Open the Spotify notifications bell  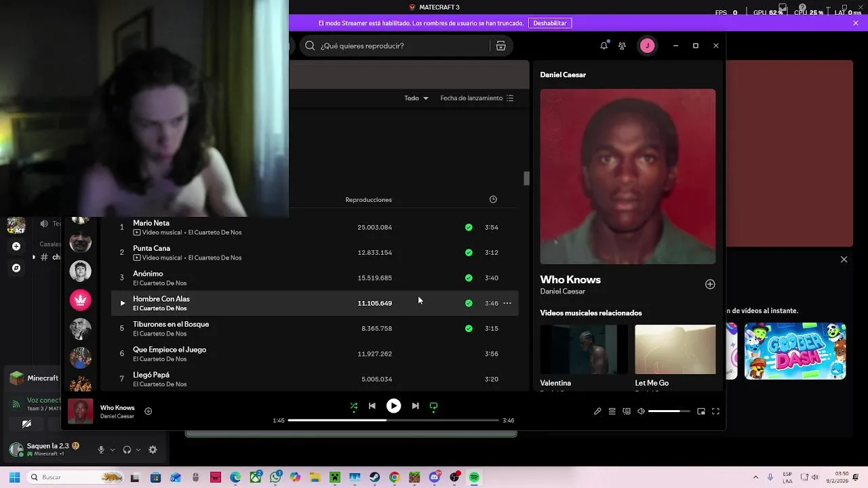[x=604, y=45]
